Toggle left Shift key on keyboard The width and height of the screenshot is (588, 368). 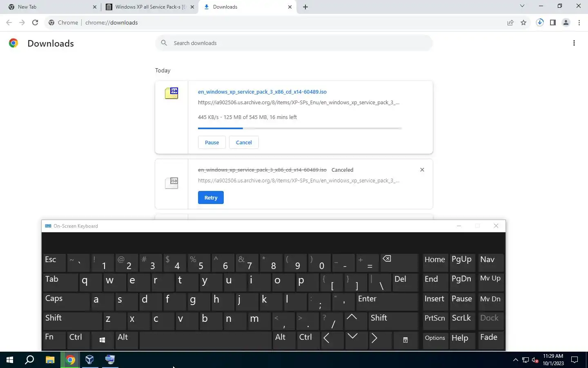tap(72, 321)
